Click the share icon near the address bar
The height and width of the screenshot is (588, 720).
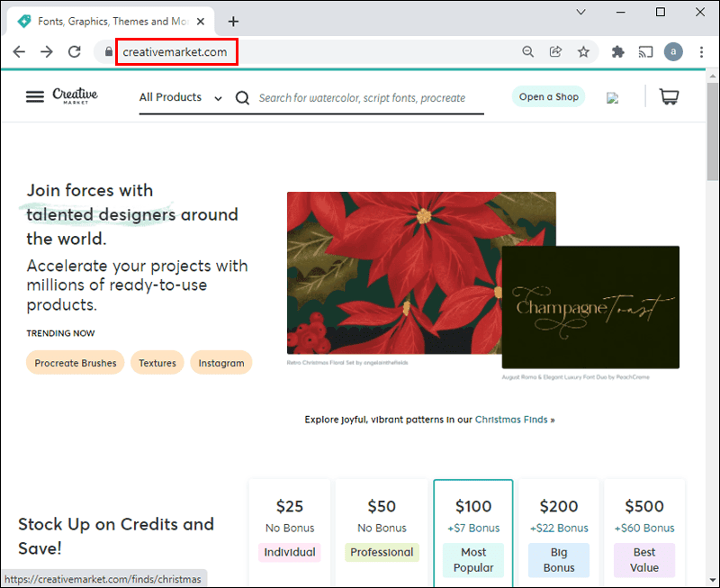click(555, 51)
